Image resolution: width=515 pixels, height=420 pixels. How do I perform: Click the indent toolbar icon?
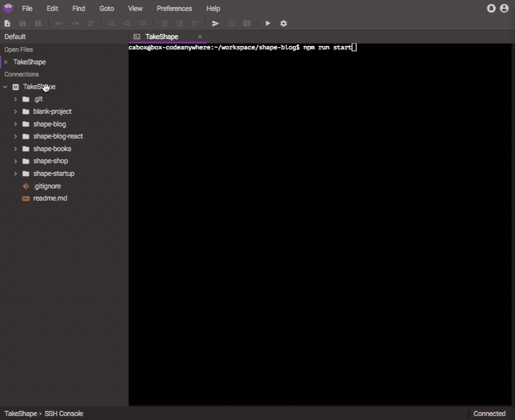(x=179, y=24)
